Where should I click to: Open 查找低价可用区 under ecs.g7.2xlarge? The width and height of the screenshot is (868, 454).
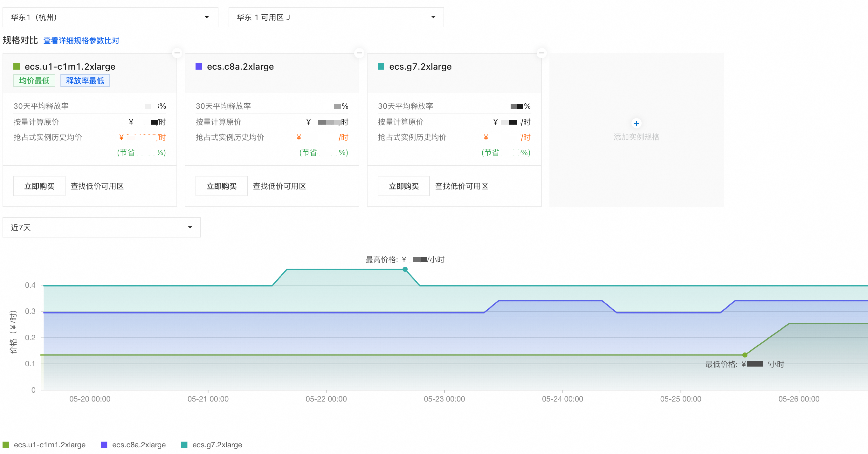point(462,186)
